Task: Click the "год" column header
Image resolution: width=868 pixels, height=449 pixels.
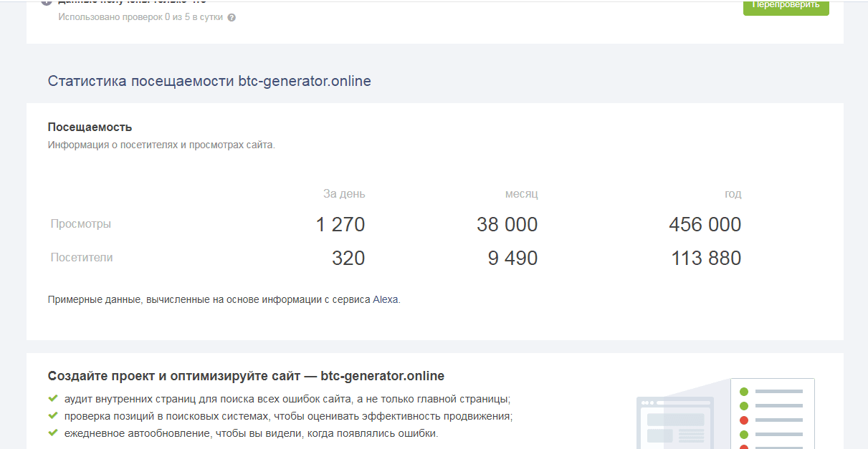Action: pyautogui.click(x=733, y=193)
